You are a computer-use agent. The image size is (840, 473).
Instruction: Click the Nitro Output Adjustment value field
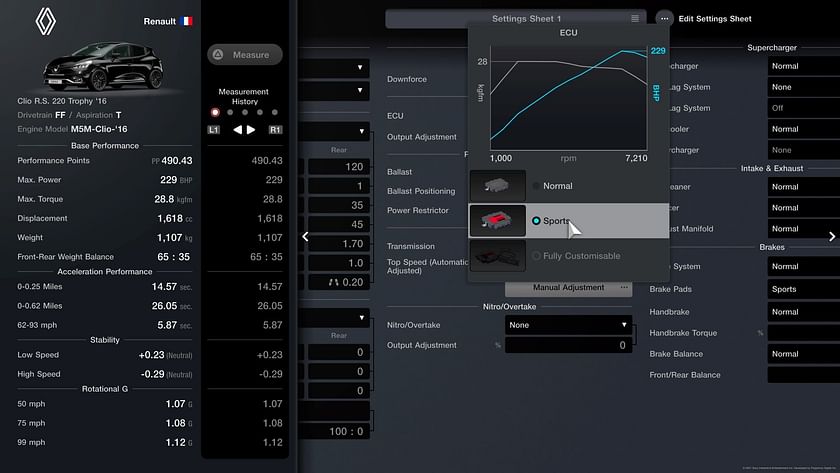pyautogui.click(x=568, y=346)
